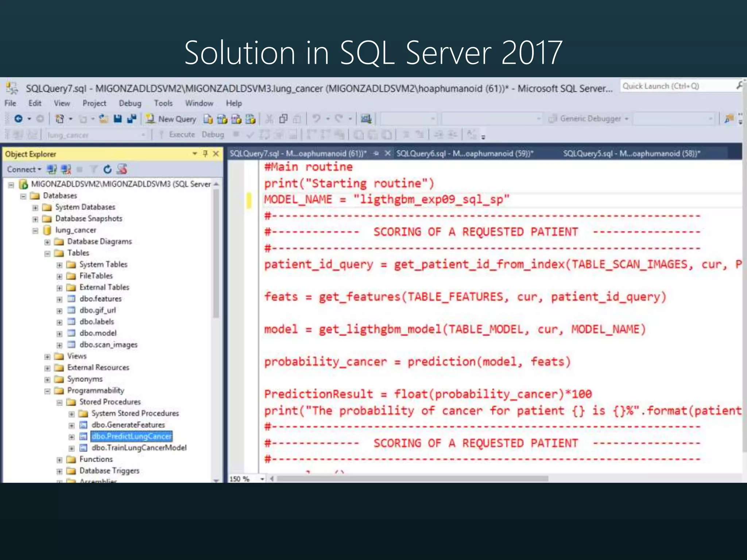Screen dimensions: 747x560
Task: Click the Undo arrow icon
Action: pyautogui.click(x=317, y=119)
